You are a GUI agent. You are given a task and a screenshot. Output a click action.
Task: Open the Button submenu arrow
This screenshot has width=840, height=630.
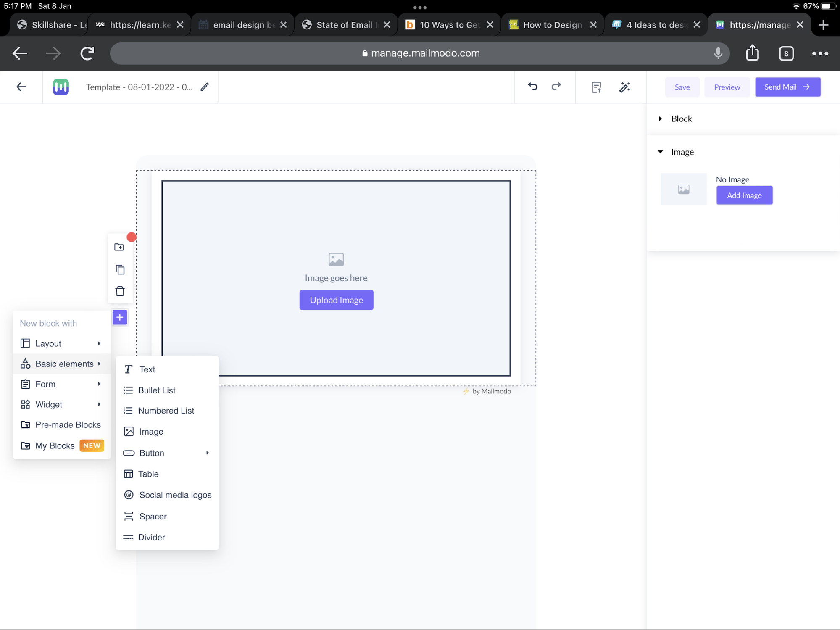tap(207, 453)
